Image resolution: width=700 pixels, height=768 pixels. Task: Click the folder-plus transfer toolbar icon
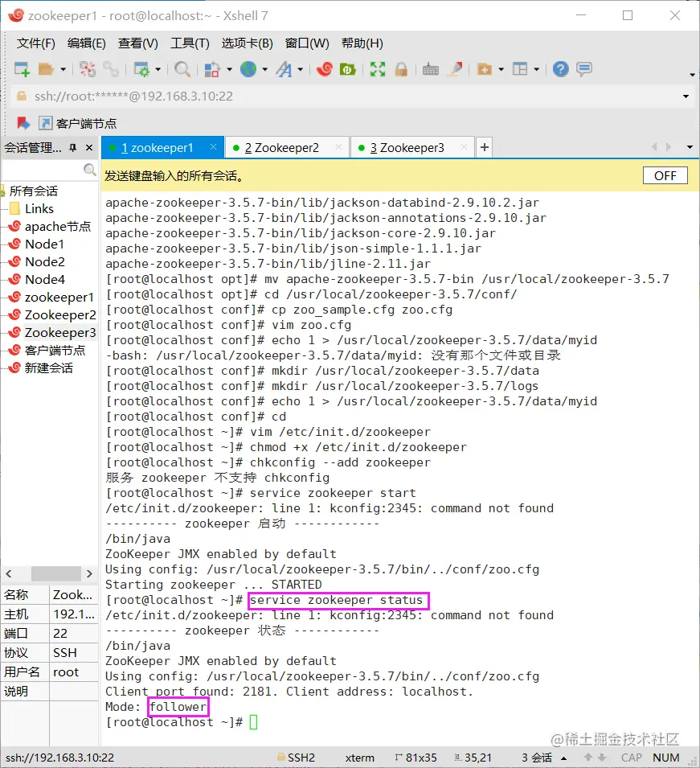(x=484, y=69)
